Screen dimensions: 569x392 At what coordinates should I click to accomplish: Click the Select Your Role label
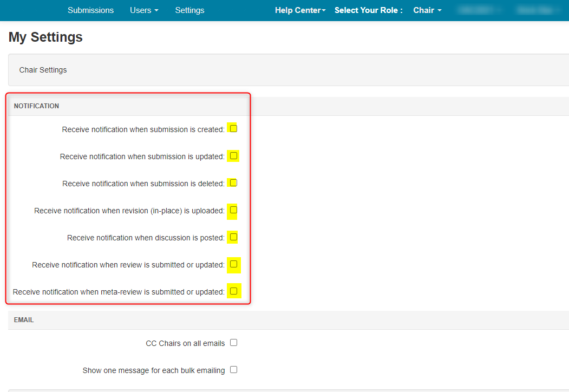point(368,10)
